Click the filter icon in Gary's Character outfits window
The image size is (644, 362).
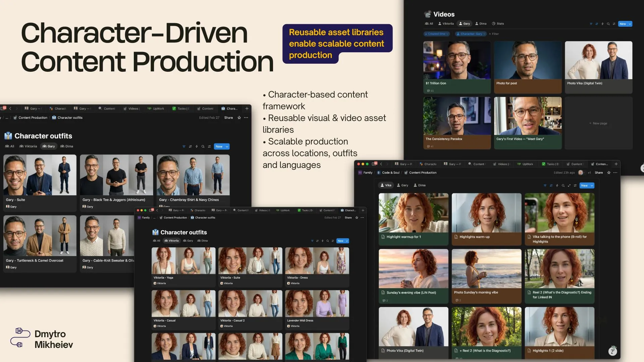[184, 146]
